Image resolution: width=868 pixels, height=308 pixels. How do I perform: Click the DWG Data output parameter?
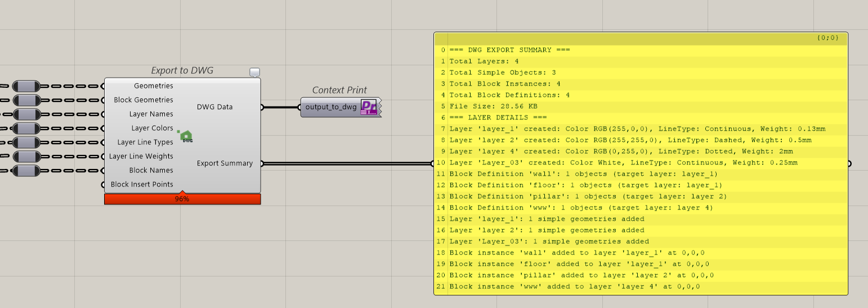[214, 107]
